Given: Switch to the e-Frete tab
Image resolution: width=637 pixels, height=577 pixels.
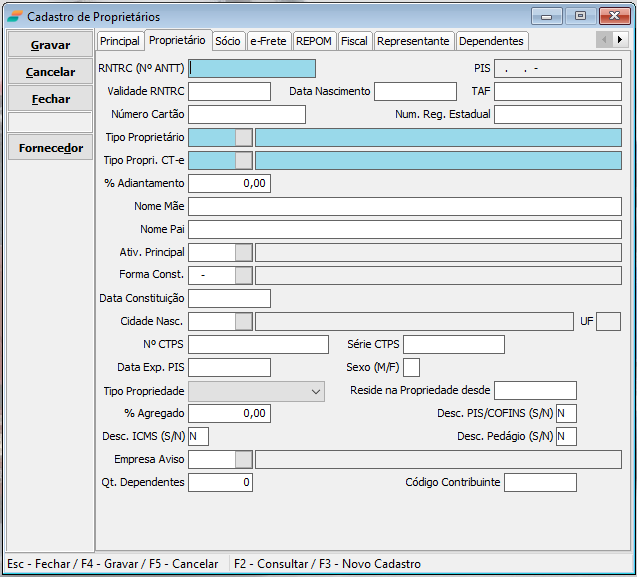Looking at the screenshot, I should click(x=268, y=41).
